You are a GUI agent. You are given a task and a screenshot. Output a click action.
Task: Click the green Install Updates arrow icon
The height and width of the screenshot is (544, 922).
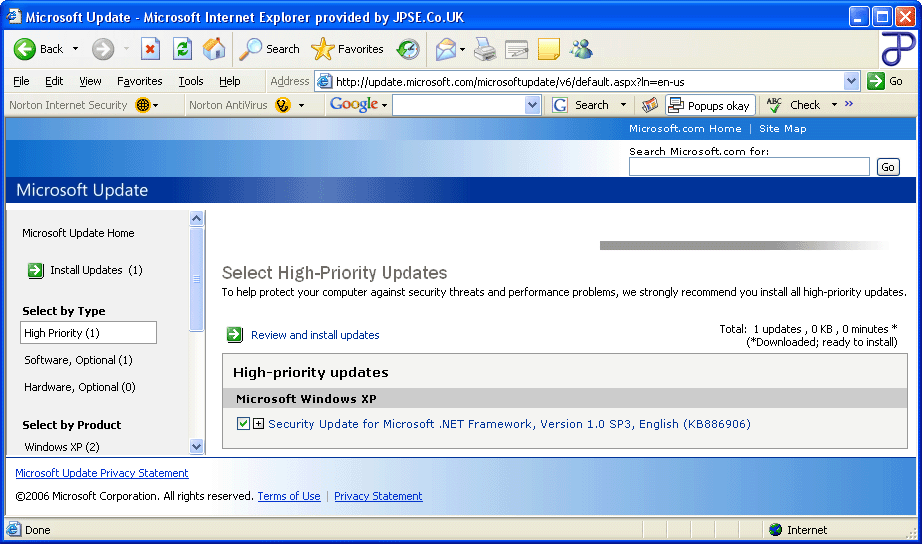click(36, 271)
